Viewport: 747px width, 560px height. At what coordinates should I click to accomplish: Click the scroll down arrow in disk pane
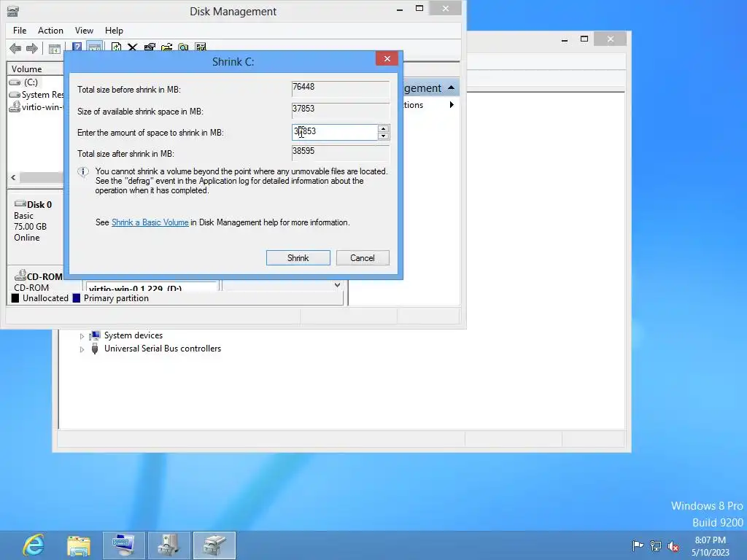tap(337, 285)
